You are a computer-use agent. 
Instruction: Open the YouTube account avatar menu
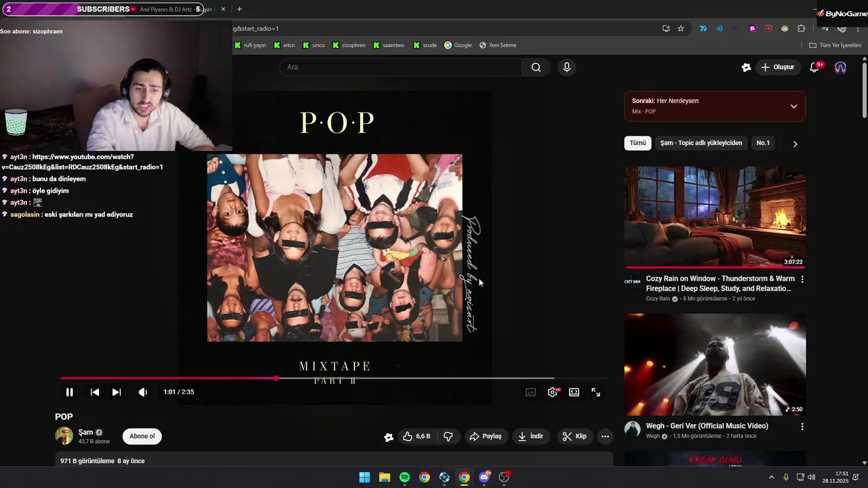(840, 67)
